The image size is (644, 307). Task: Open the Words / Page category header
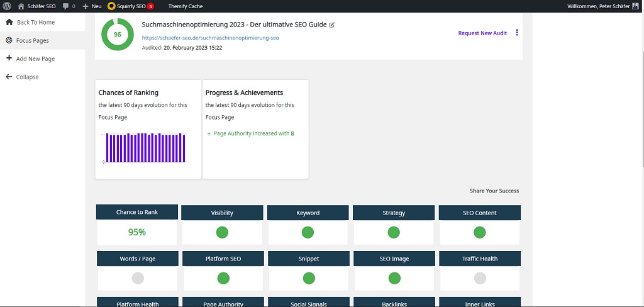[x=138, y=259]
